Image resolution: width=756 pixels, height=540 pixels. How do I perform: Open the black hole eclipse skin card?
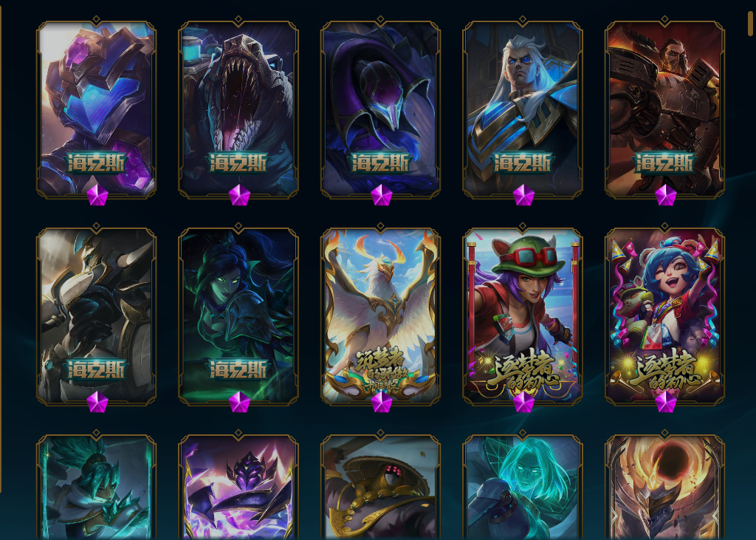pyautogui.click(x=665, y=488)
